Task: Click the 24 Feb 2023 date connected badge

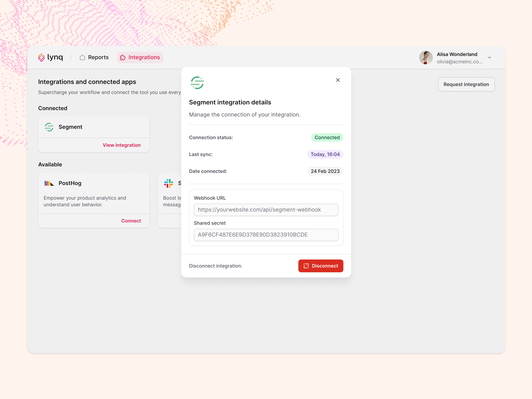Action: 325,171
